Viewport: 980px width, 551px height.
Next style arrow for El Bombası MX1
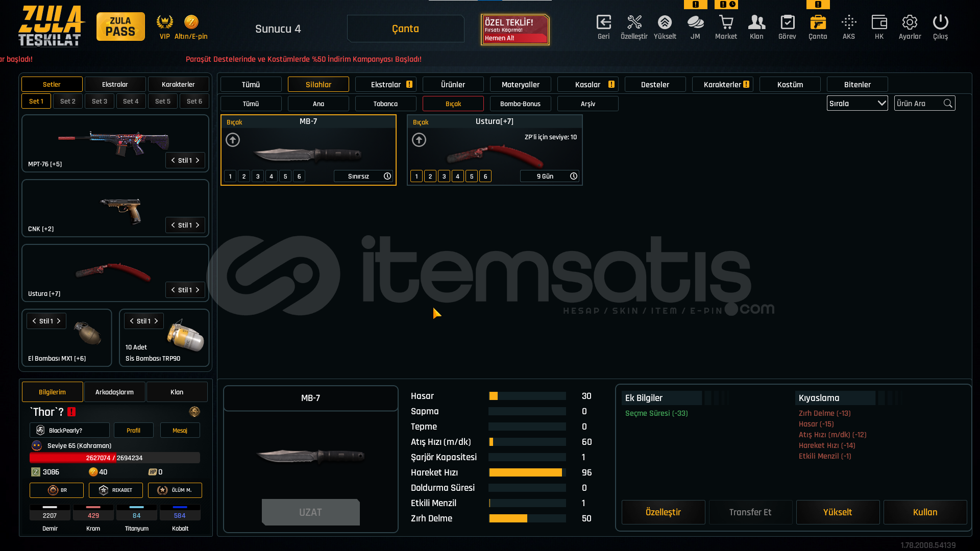pyautogui.click(x=59, y=321)
